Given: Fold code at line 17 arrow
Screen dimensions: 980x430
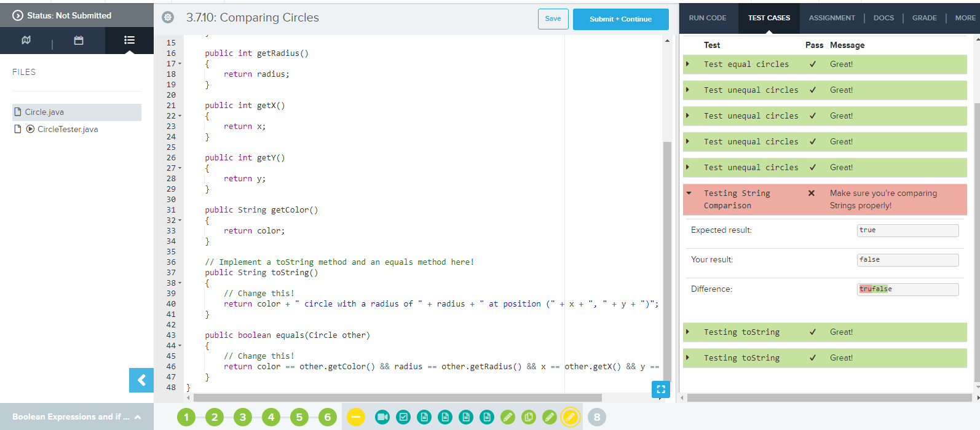Looking at the screenshot, I should pyautogui.click(x=180, y=64).
